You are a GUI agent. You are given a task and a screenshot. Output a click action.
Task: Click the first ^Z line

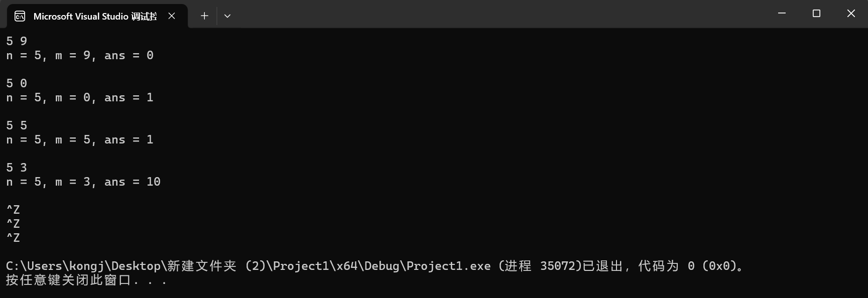(13, 210)
